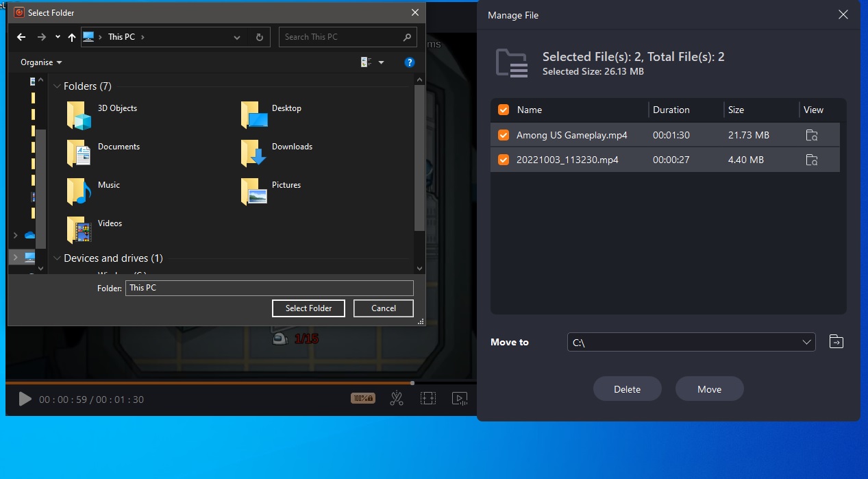
Task: Open the cut/trim scissors tool
Action: pyautogui.click(x=397, y=398)
